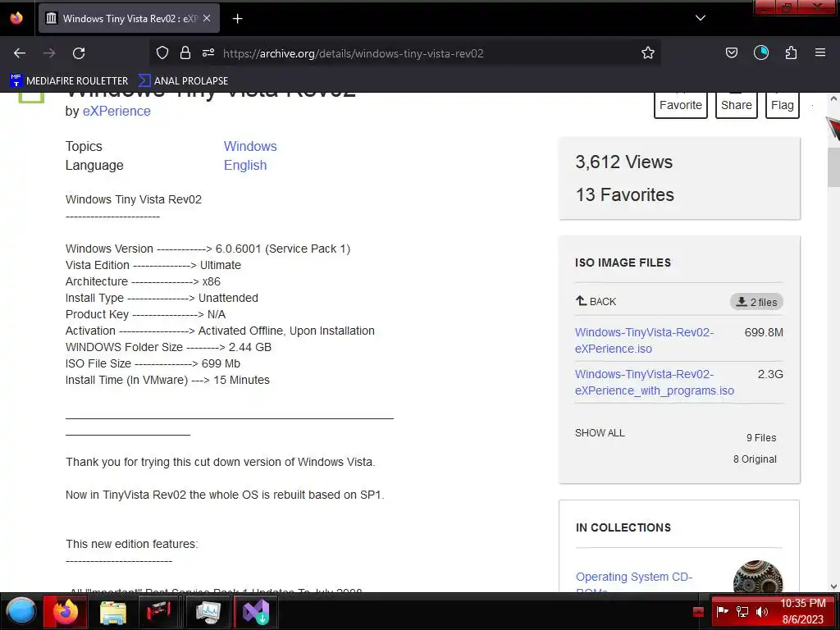Click the forward navigation arrow
Viewport: 840px width, 630px height.
[49, 53]
